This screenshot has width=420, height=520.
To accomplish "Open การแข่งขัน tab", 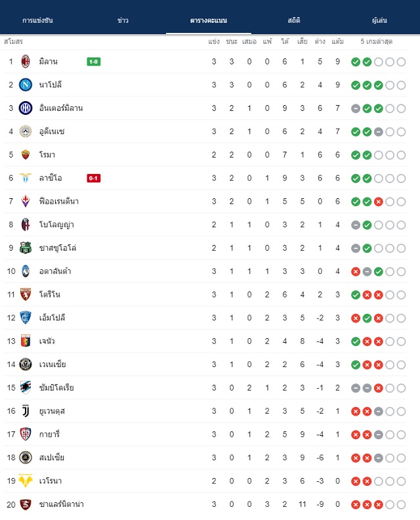I will tap(37, 20).
